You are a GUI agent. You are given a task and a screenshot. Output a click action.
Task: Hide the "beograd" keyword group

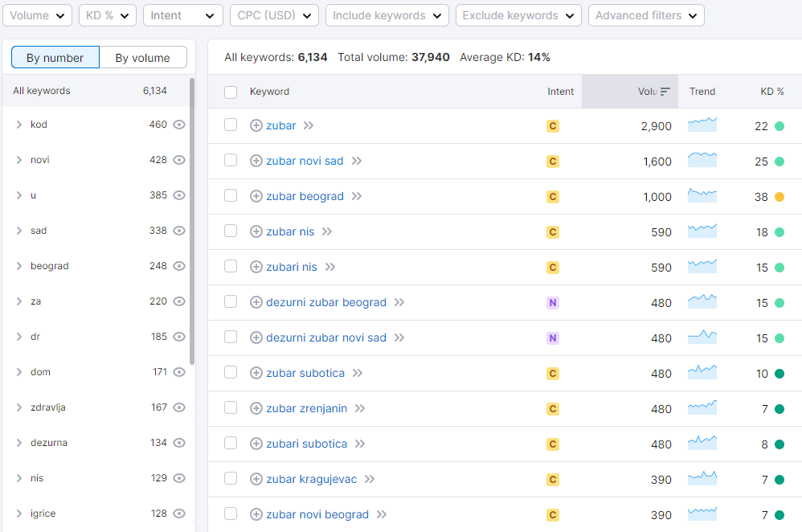(x=179, y=265)
